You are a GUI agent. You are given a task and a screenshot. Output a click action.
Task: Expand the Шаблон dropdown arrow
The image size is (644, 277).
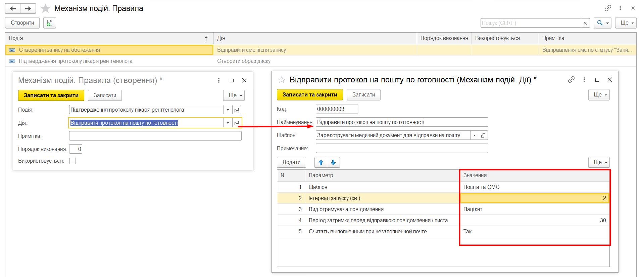coord(475,135)
